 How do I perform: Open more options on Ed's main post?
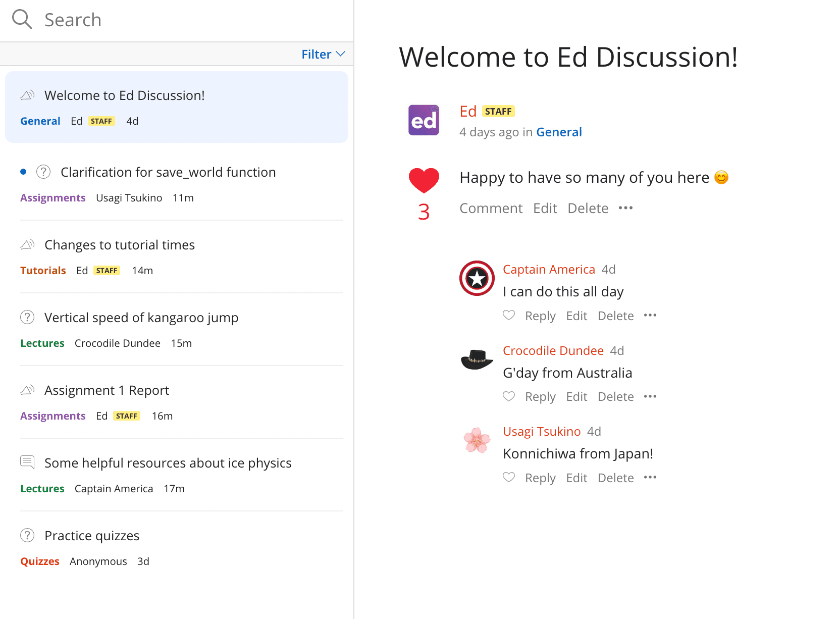[625, 208]
